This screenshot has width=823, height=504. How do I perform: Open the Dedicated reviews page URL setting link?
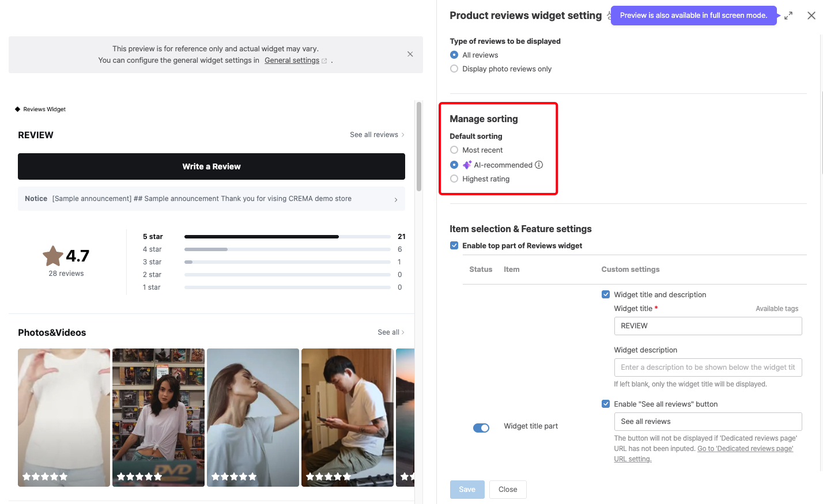745,448
